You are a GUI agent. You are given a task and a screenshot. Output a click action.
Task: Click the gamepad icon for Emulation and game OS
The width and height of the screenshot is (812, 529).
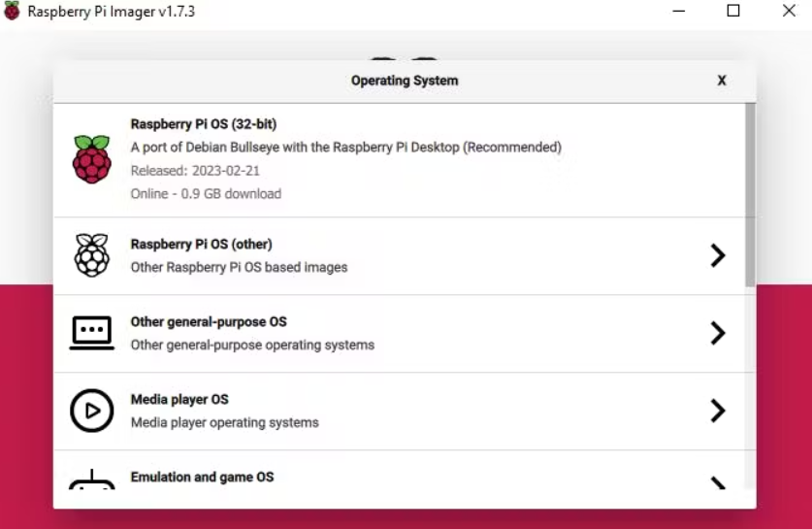point(92,479)
